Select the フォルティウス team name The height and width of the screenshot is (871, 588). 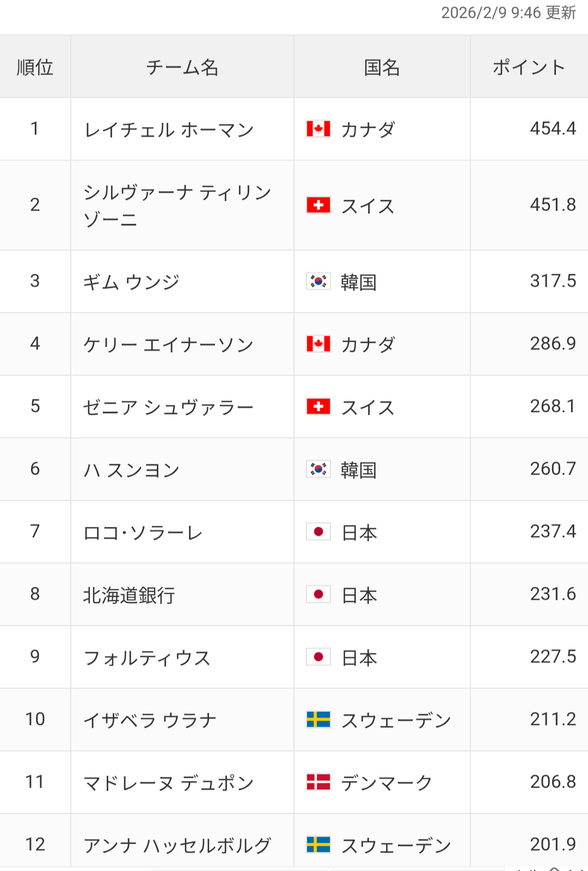[x=147, y=658]
